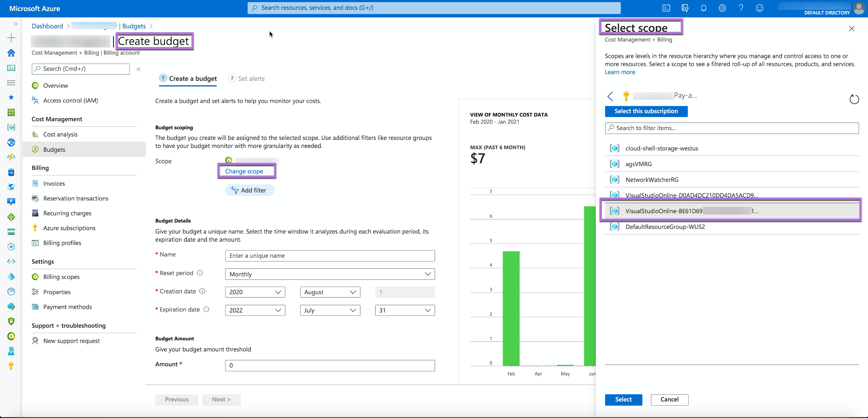Viewport: 868px width, 418px height.
Task: Open Reservation transactions
Action: (x=76, y=199)
